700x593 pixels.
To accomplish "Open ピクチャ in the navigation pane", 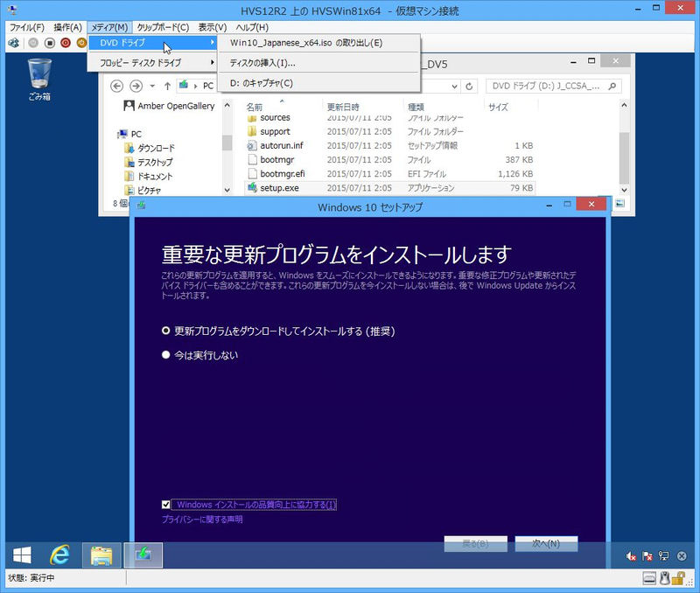I will pos(143,191).
